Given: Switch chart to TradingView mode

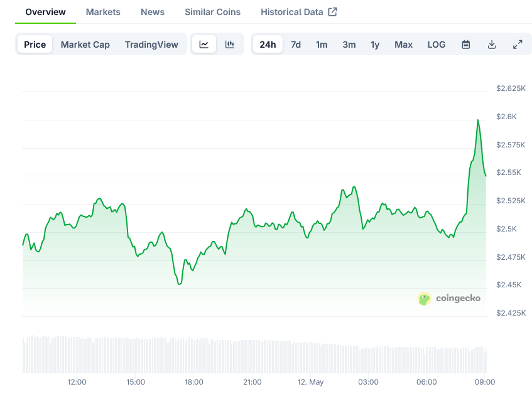Looking at the screenshot, I should click(x=151, y=45).
